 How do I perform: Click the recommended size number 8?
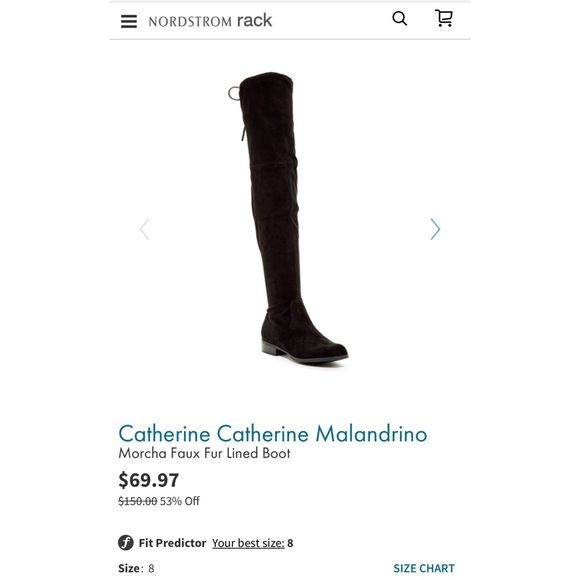point(290,543)
